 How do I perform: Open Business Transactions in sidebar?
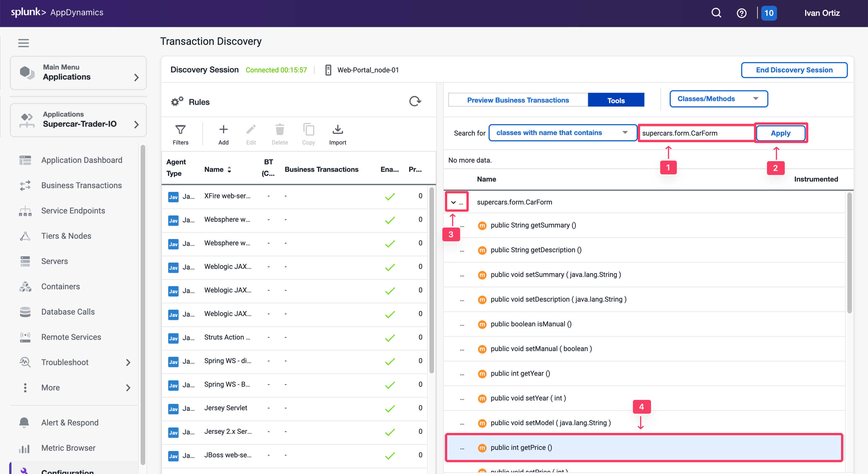point(81,185)
